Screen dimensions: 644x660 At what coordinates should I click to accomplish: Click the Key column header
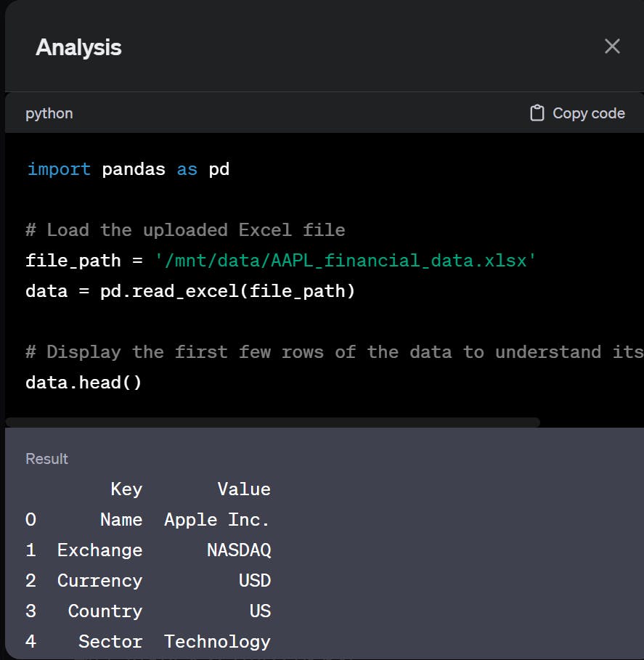126,489
